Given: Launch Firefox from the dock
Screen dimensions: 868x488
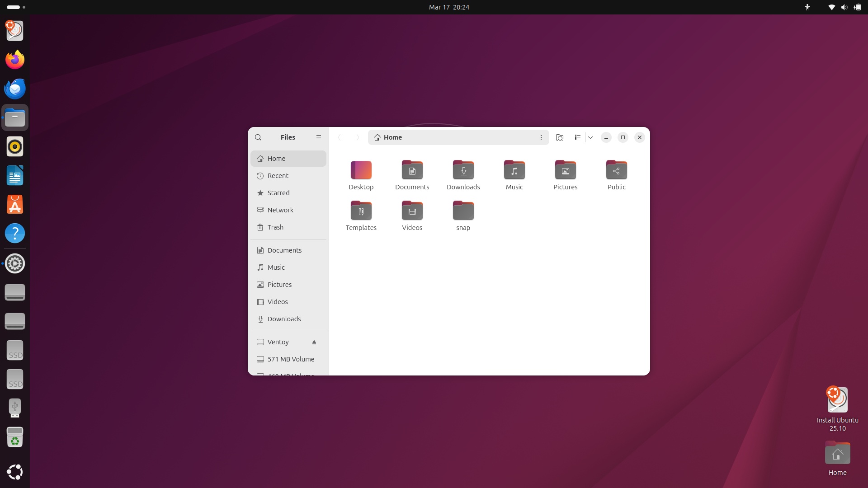Looking at the screenshot, I should [x=15, y=60].
